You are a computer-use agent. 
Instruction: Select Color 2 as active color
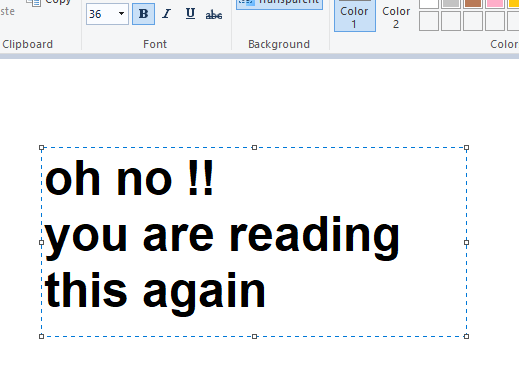(x=396, y=15)
